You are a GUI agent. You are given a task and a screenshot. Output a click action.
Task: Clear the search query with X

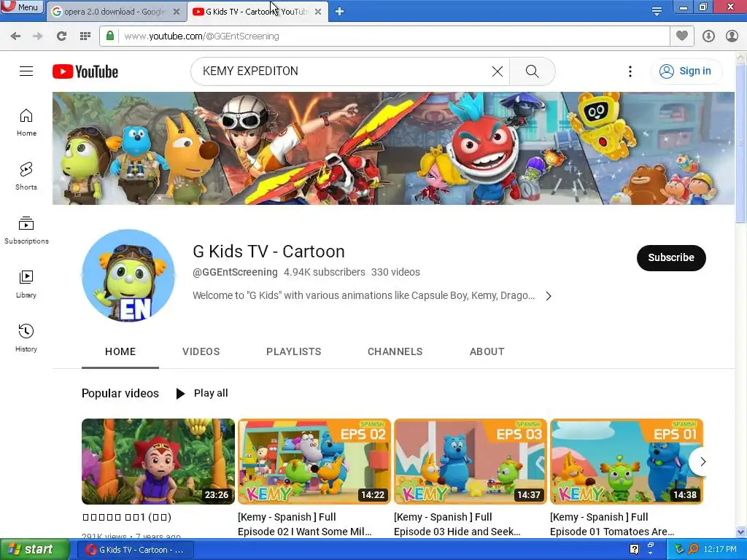point(498,71)
